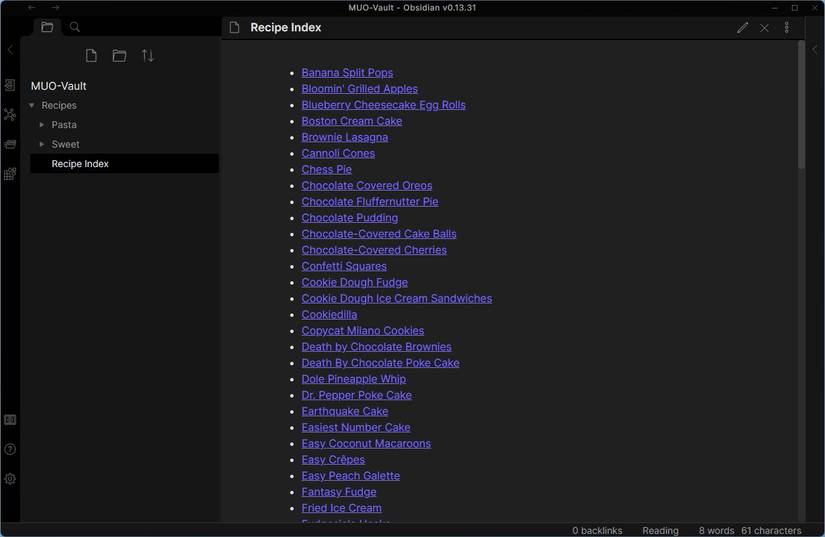Expand the Sweet folder
The width and height of the screenshot is (825, 537).
click(42, 144)
